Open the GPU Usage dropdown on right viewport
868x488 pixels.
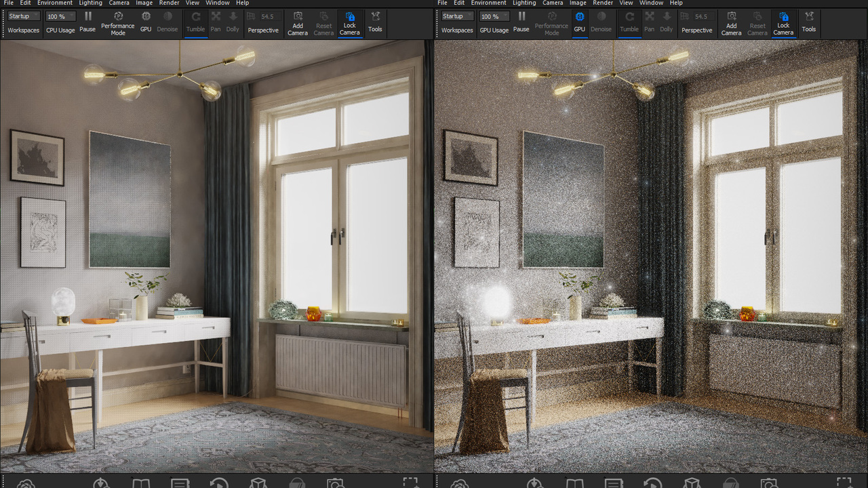pyautogui.click(x=494, y=16)
